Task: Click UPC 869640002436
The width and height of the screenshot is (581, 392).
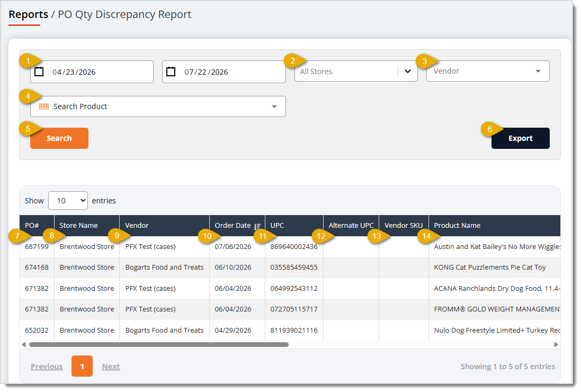Action: click(x=294, y=247)
